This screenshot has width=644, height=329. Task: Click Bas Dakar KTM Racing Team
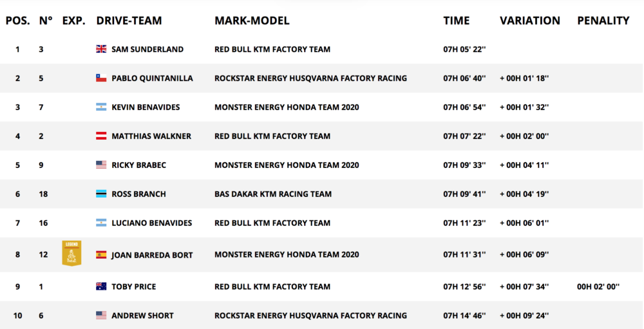click(x=273, y=194)
